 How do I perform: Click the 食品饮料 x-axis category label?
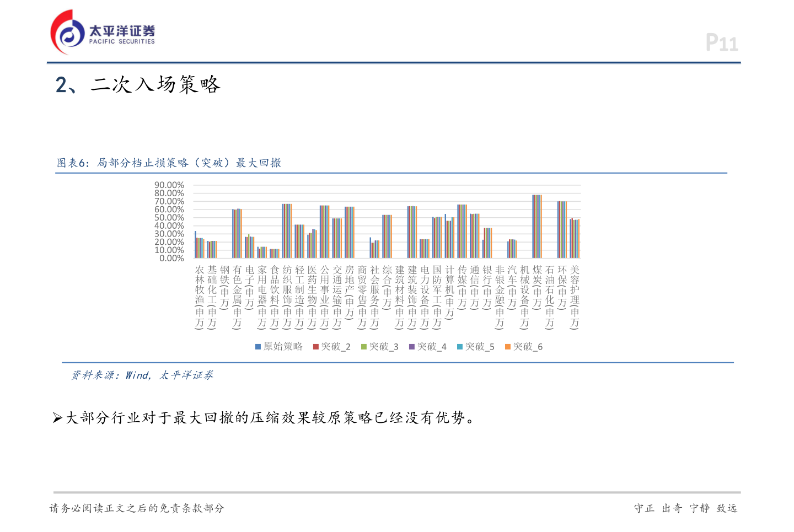coord(275,297)
